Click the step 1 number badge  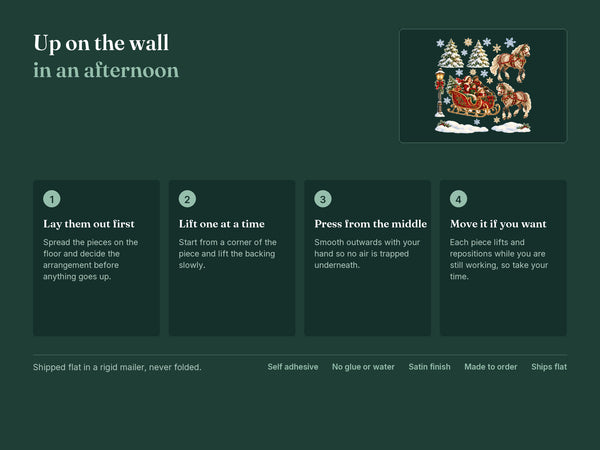coord(52,199)
